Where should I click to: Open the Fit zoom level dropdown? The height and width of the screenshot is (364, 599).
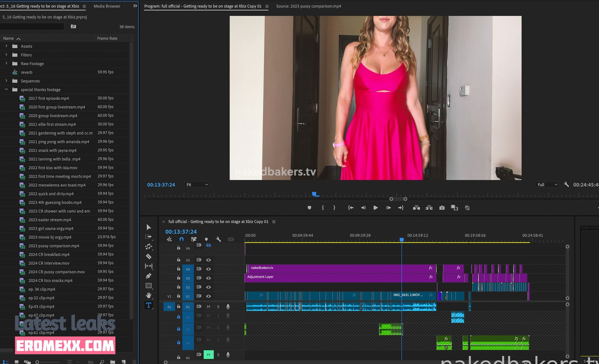(197, 184)
